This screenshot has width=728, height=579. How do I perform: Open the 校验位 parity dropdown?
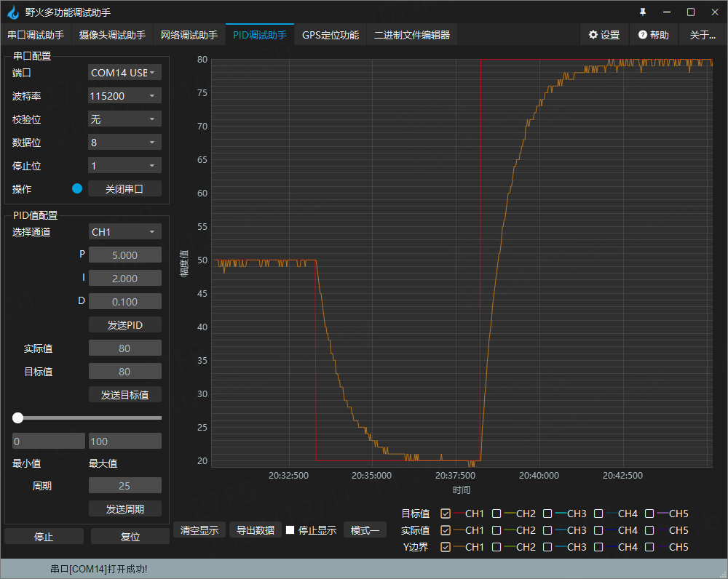pyautogui.click(x=124, y=119)
